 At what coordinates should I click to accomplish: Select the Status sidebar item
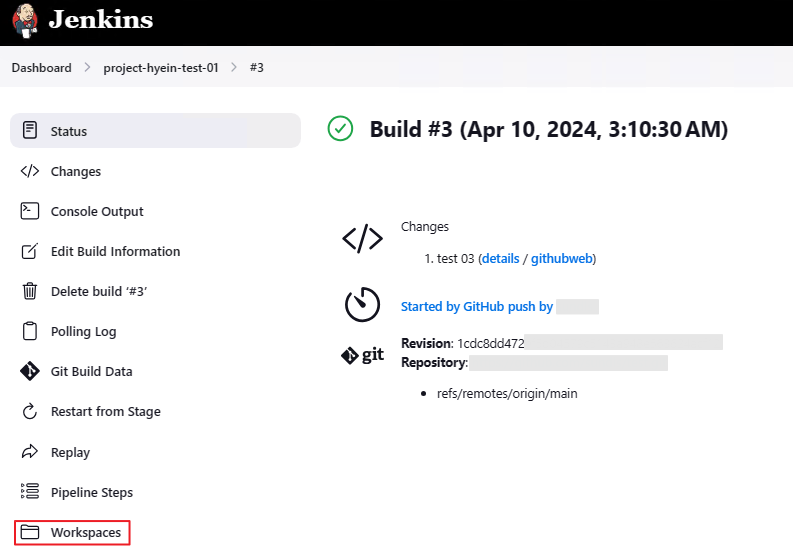tap(155, 131)
